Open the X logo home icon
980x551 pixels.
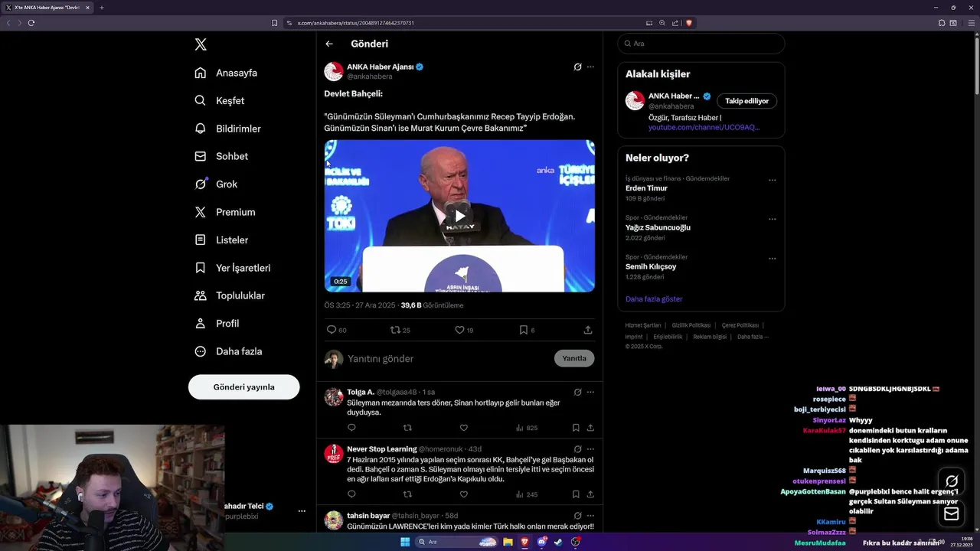[201, 44]
